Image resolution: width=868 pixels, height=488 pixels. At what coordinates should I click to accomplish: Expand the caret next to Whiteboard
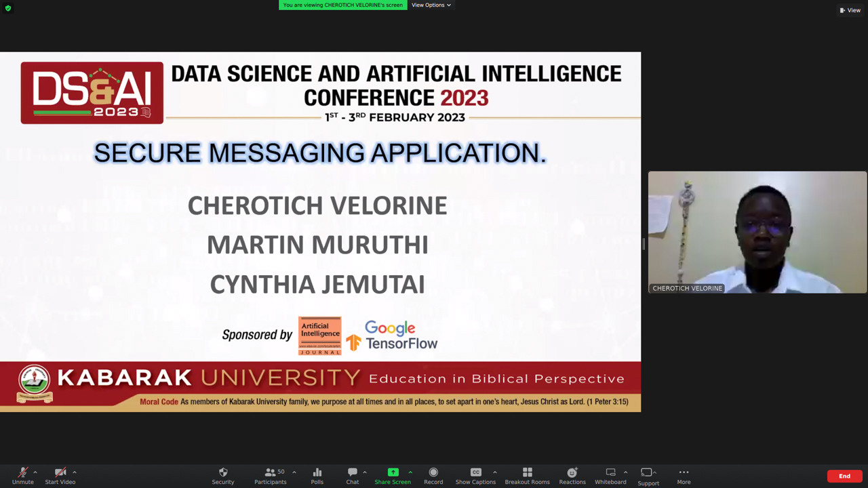625,472
